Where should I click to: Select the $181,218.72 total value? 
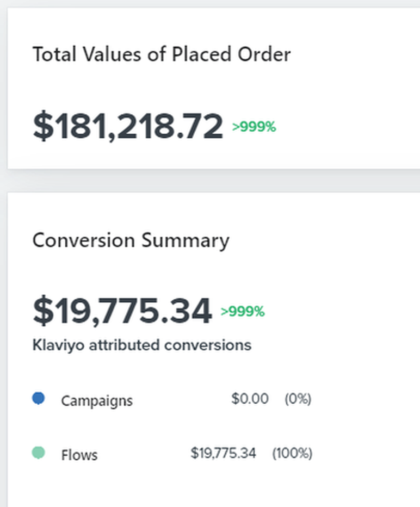128,126
